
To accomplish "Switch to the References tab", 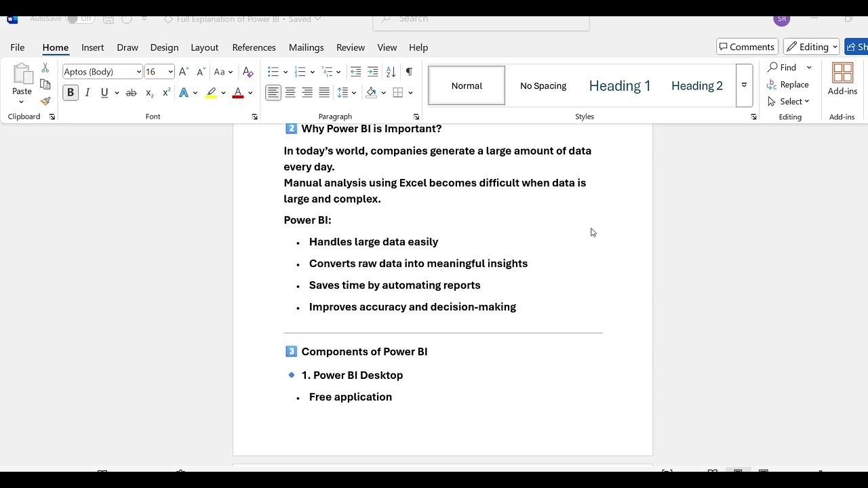I will coord(254,47).
